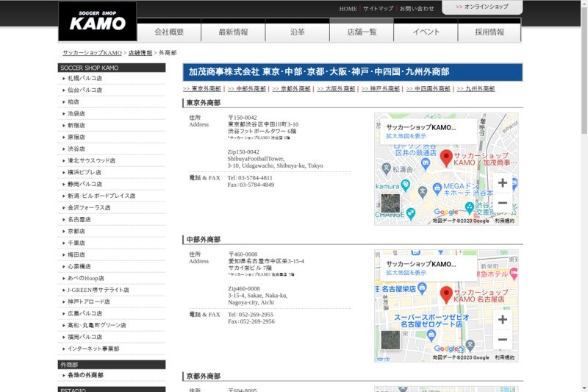Select 心斎橋店 in sidebar

point(79,266)
